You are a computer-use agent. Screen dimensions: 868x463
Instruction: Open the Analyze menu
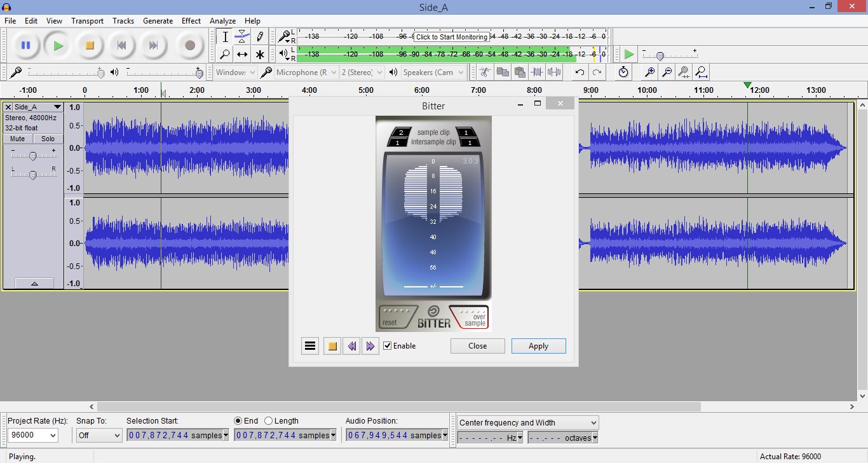[x=222, y=21]
